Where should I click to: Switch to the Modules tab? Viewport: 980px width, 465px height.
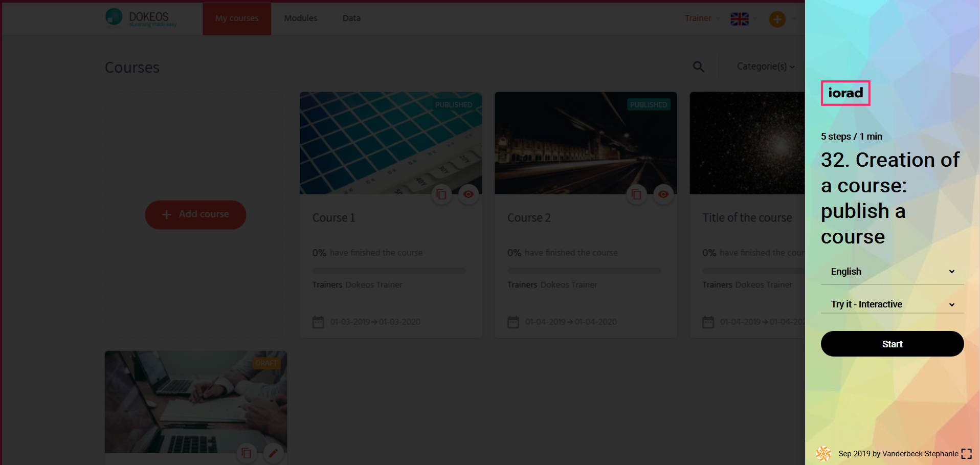coord(300,18)
